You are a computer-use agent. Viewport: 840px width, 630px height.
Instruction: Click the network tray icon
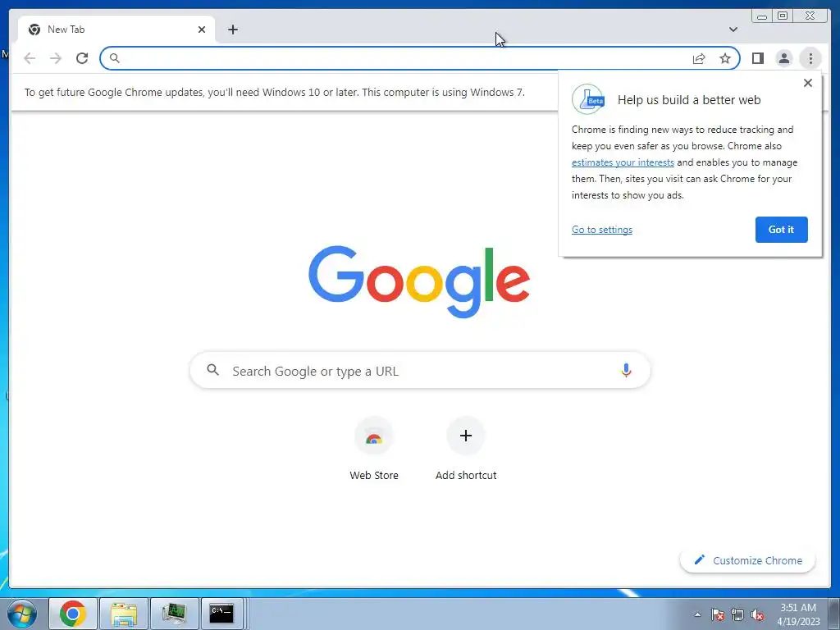pyautogui.click(x=737, y=614)
